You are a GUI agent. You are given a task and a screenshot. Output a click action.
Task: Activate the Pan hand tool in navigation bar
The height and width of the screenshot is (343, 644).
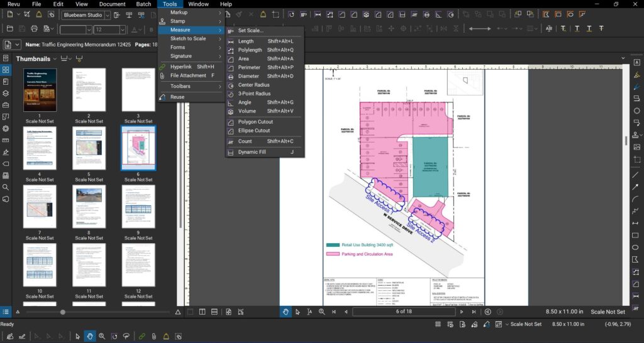point(286,312)
